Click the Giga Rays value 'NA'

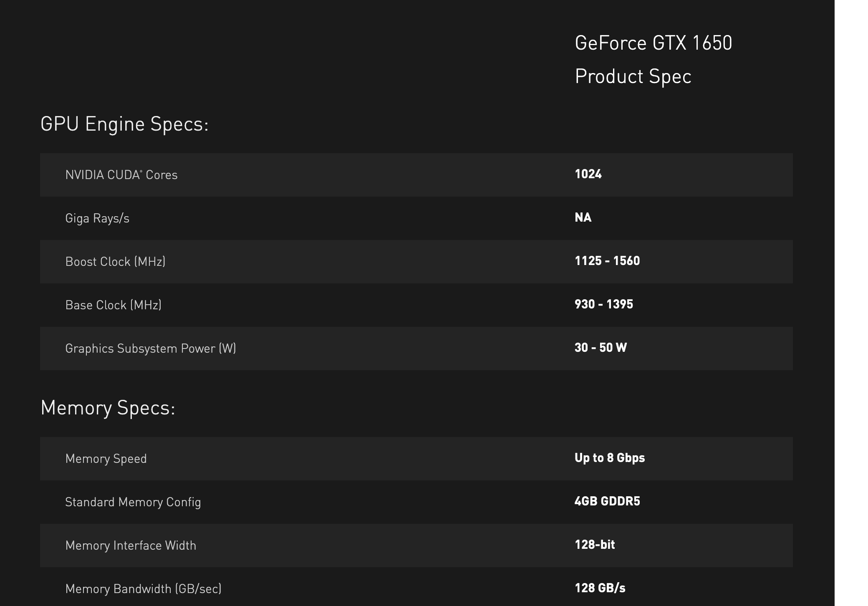click(x=583, y=217)
